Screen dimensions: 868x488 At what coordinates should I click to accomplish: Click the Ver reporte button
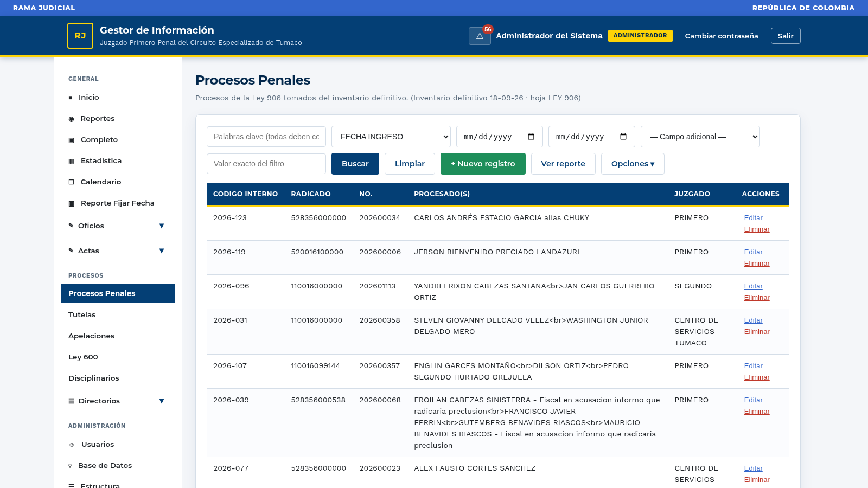point(563,164)
